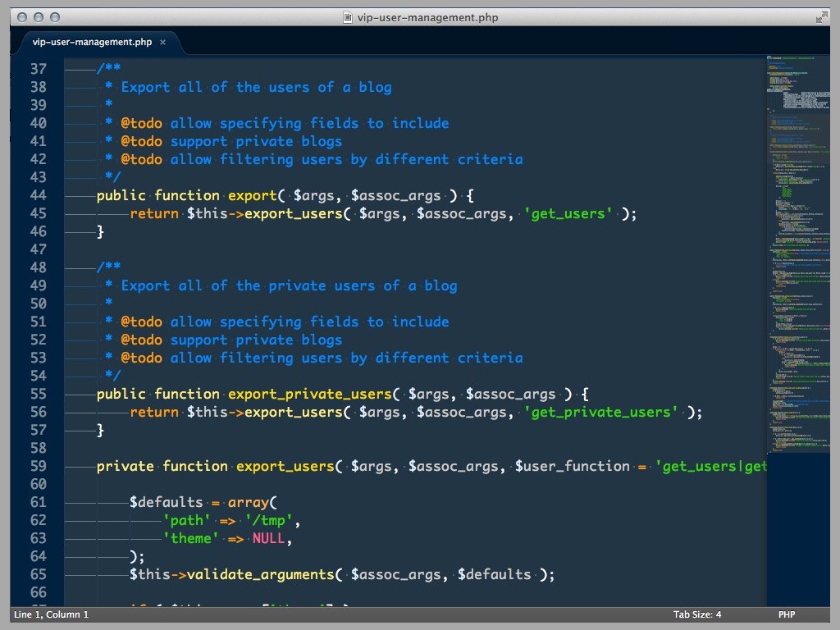Click the "private" keyword on line 59
Image resolution: width=840 pixels, height=630 pixels.
tap(126, 467)
